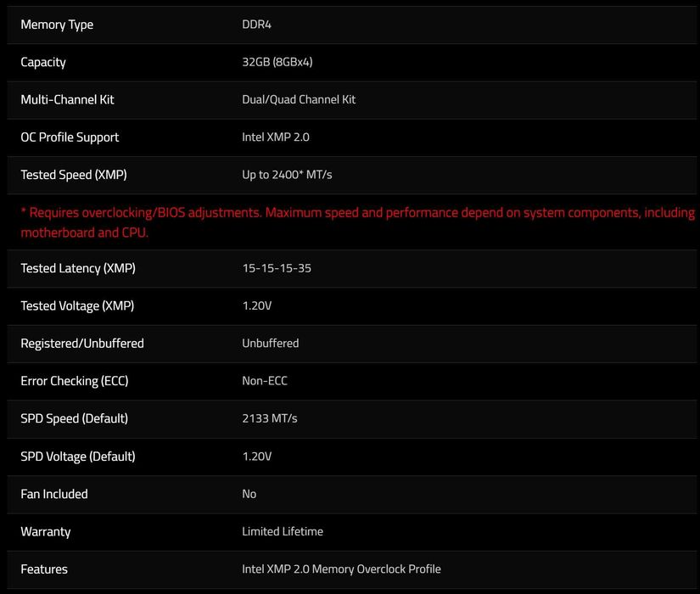Select the DDR4 value text

[256, 24]
